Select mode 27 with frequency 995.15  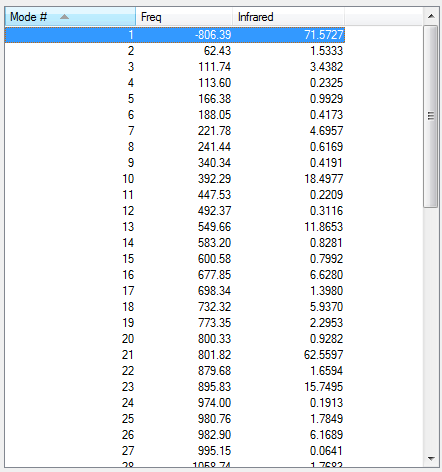(175, 451)
